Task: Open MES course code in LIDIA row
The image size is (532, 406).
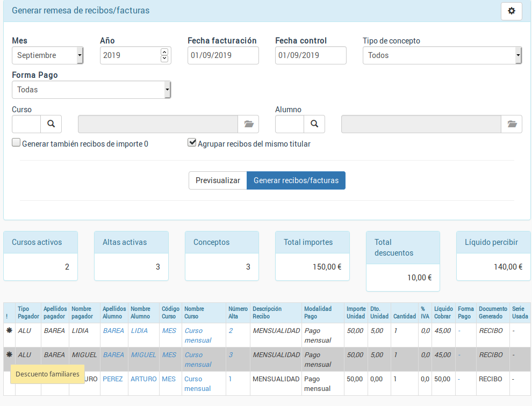Action: [x=169, y=330]
